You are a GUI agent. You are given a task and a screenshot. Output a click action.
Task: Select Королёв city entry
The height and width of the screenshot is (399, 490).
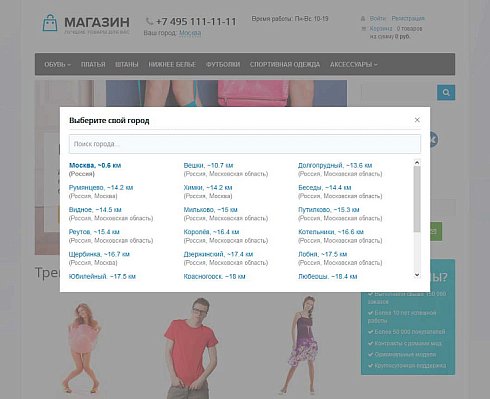(x=211, y=232)
